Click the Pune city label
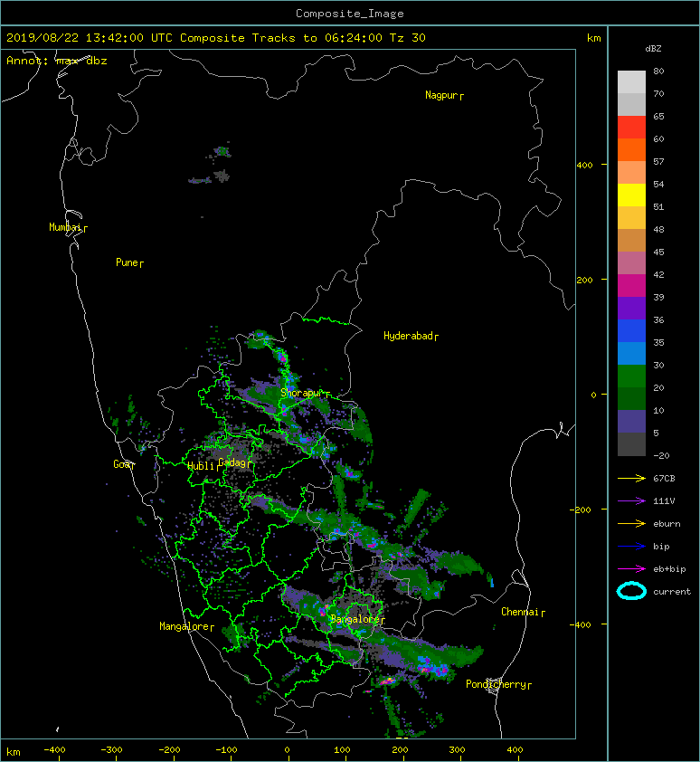700x762 pixels. click(x=127, y=262)
